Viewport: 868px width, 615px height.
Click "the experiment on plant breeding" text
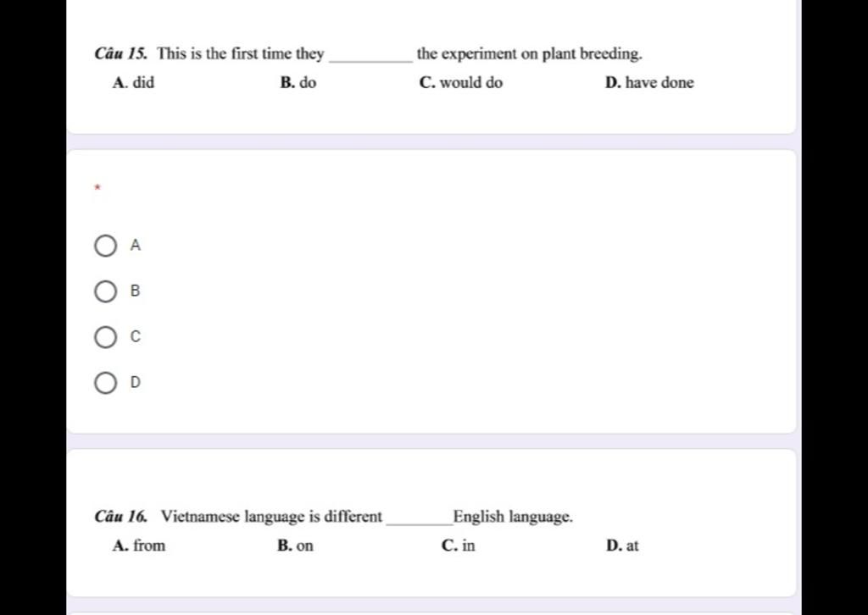[529, 53]
